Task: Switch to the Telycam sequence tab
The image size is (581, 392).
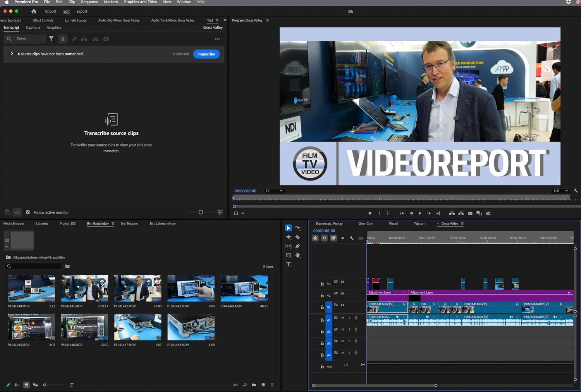Action: click(x=419, y=224)
